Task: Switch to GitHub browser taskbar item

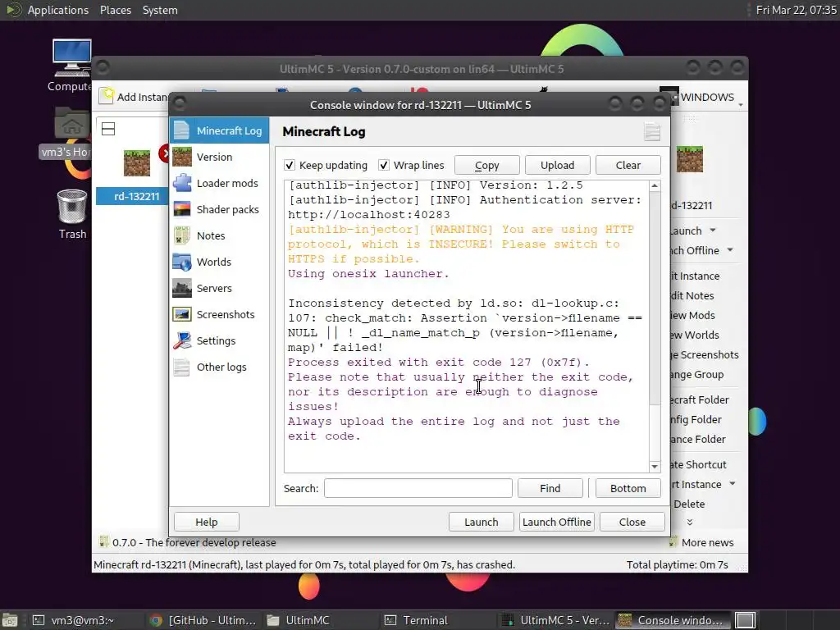Action: tap(203, 620)
